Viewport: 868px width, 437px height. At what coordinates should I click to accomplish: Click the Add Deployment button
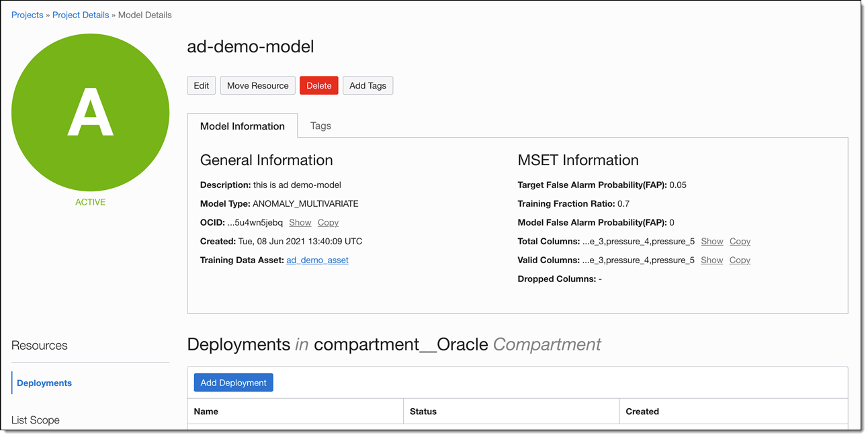(x=233, y=383)
